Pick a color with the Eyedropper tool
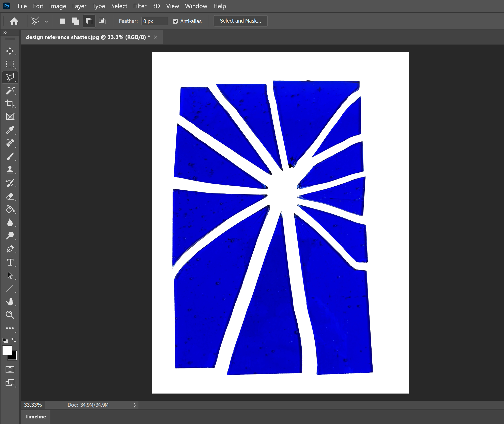 pos(10,130)
